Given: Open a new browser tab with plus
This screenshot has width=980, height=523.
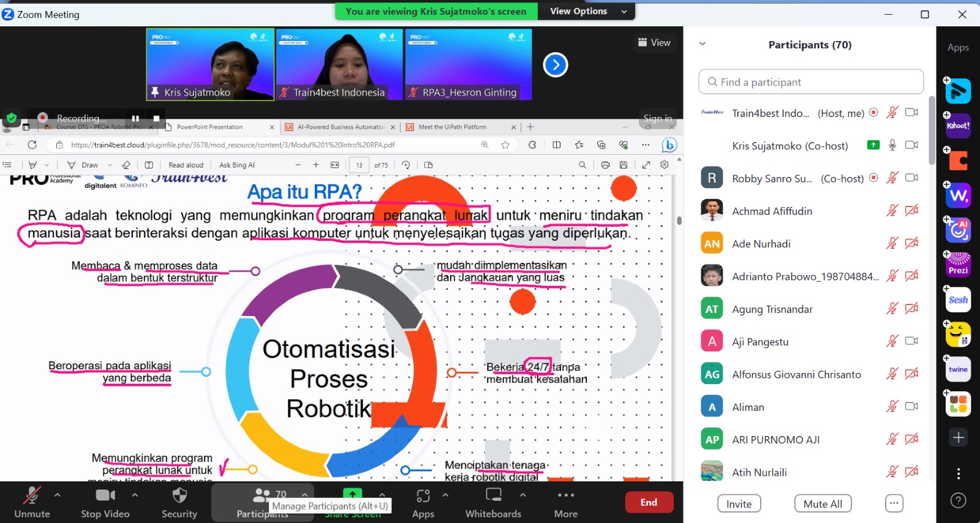Looking at the screenshot, I should pos(530,127).
